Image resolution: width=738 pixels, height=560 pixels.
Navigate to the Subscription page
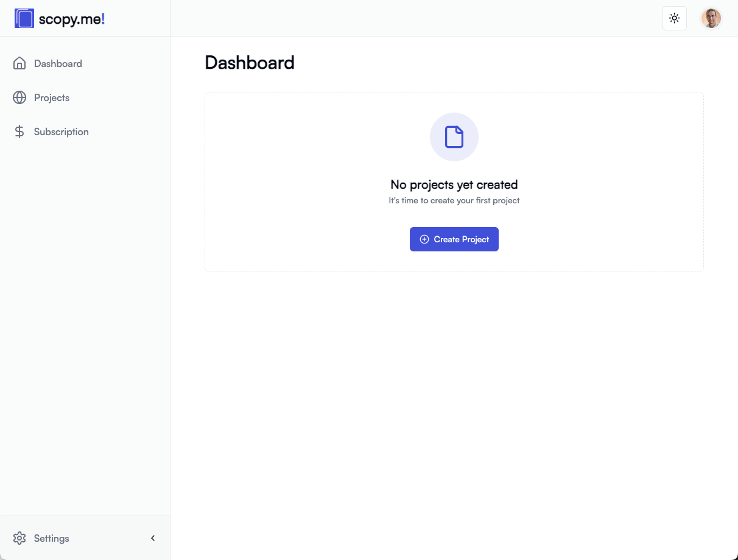tap(61, 131)
